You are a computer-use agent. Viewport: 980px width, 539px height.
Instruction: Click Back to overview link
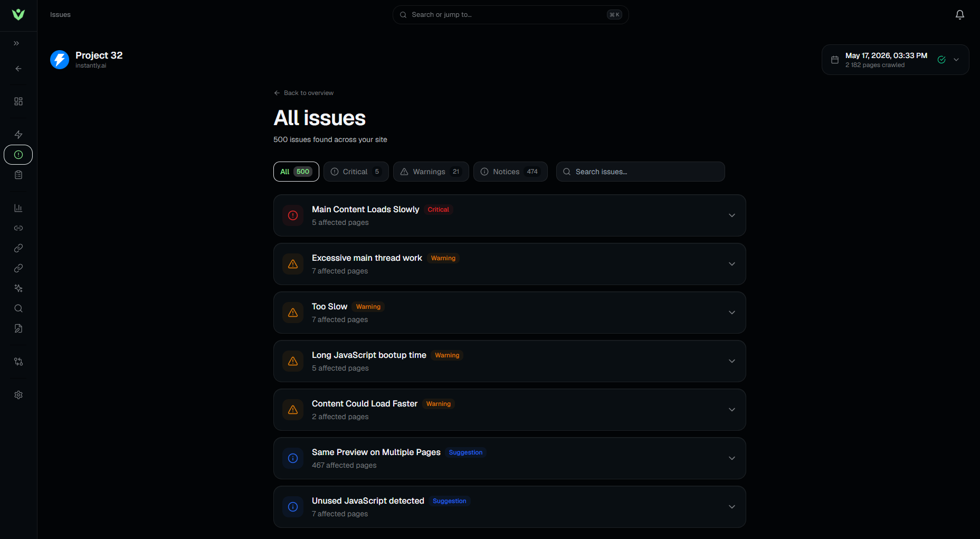coord(304,93)
